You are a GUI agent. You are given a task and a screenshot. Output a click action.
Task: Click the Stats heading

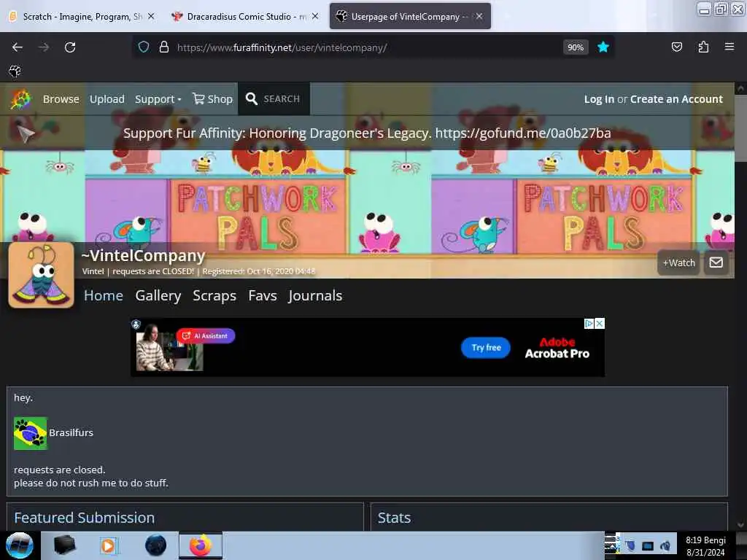click(394, 518)
